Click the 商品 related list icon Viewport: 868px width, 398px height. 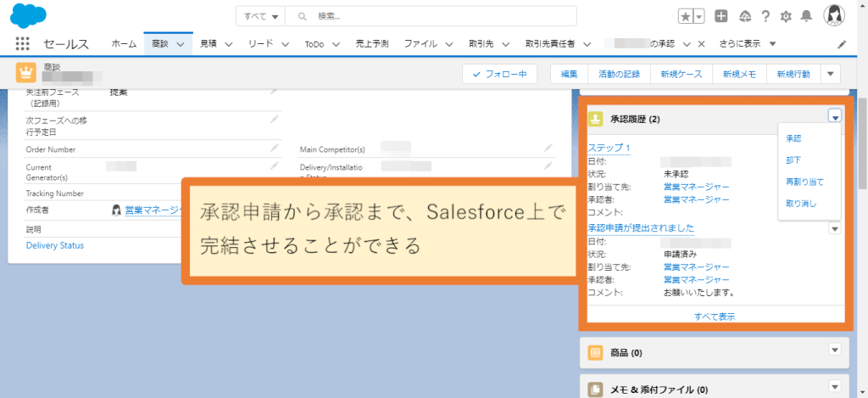point(596,352)
